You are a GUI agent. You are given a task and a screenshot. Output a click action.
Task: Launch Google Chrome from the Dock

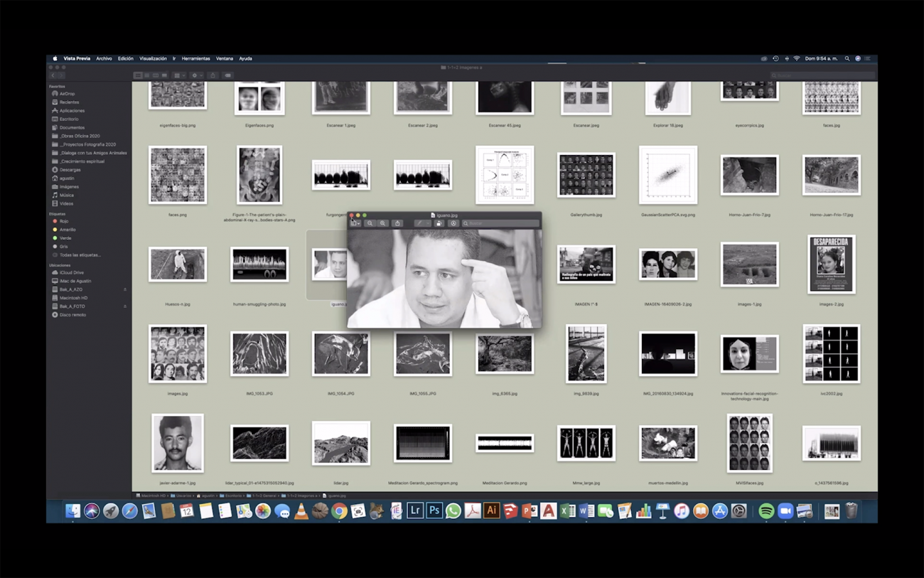[339, 510]
